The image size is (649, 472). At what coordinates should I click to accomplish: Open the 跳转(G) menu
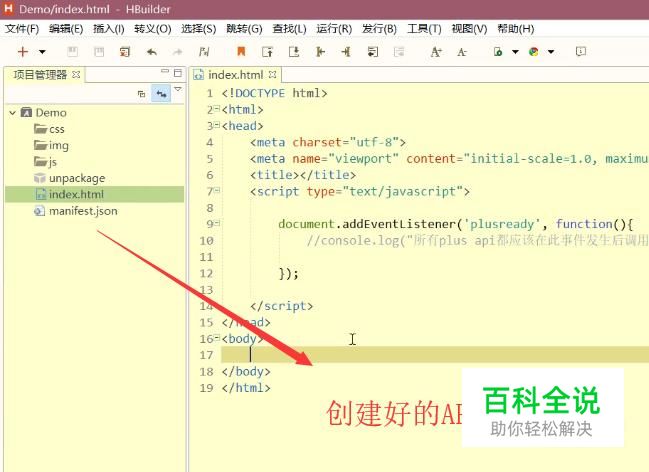point(244,29)
